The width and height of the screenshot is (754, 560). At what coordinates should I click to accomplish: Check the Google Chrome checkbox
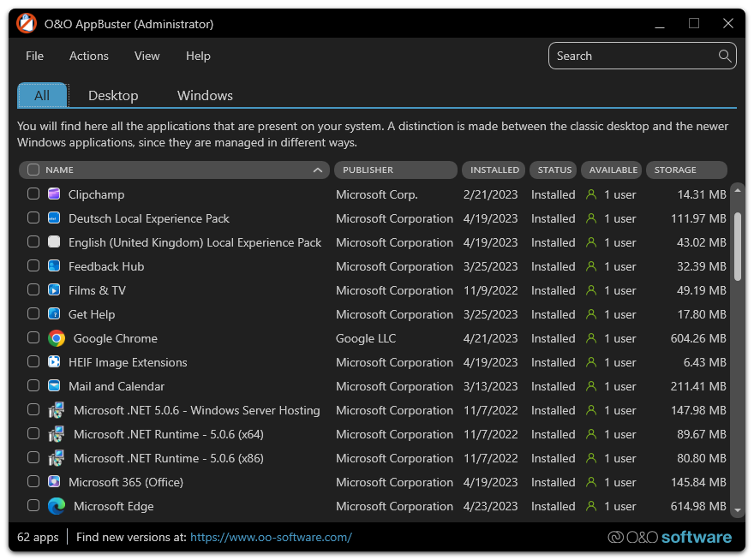pyautogui.click(x=33, y=338)
